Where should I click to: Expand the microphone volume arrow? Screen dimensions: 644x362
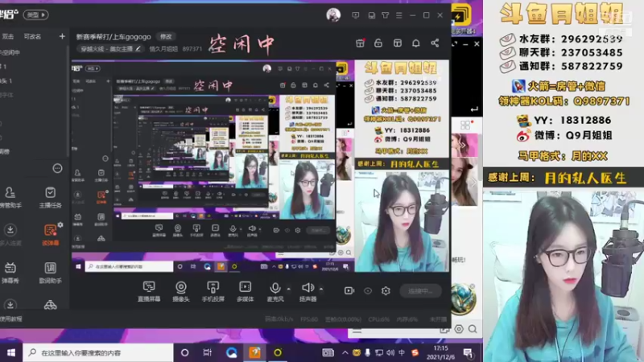tap(289, 289)
